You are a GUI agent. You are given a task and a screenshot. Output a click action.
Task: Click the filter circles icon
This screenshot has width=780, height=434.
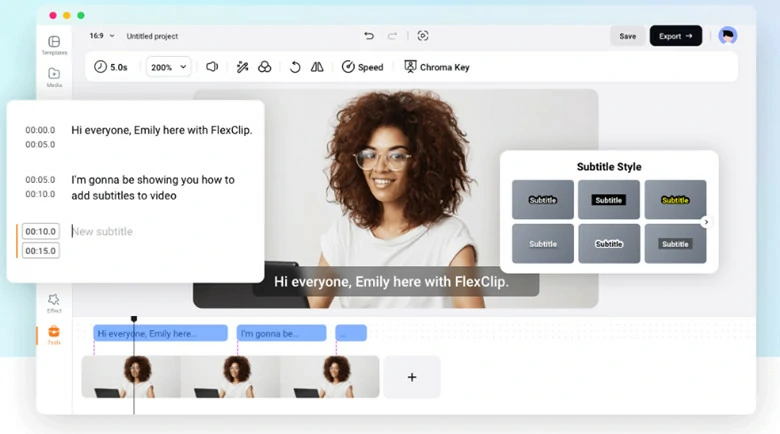coord(265,67)
